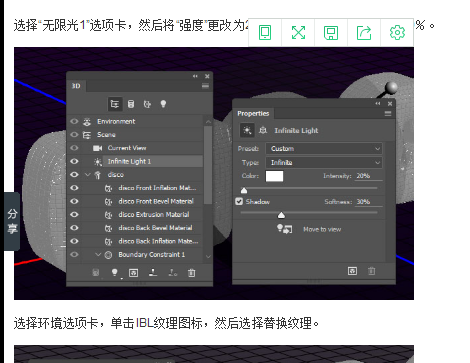Toggle visibility of Environment row

74,121
